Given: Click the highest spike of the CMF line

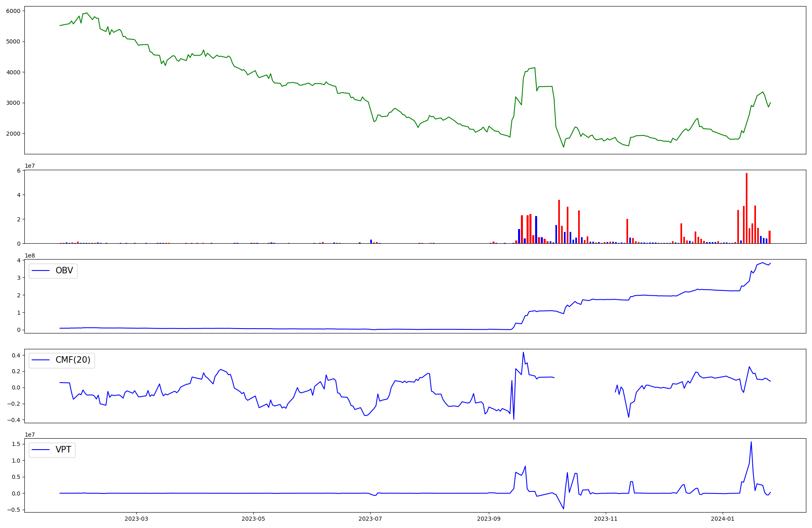Looking at the screenshot, I should [523, 352].
